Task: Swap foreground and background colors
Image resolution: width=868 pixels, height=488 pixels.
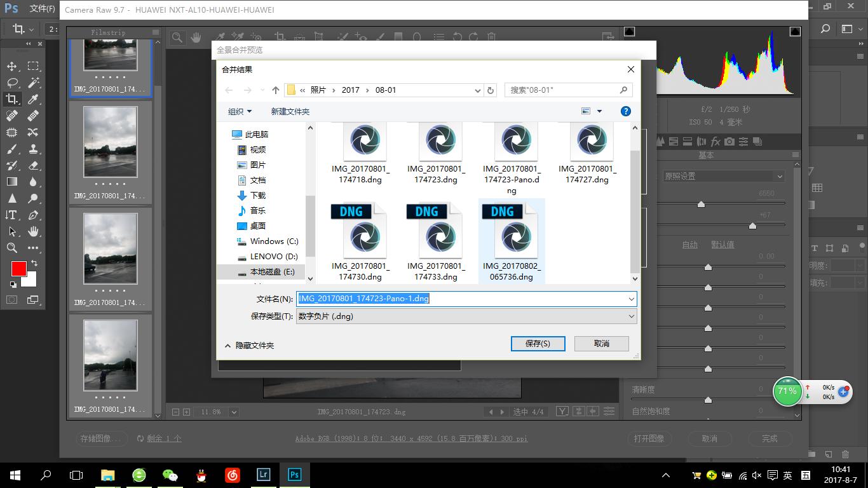Action: coord(34,263)
